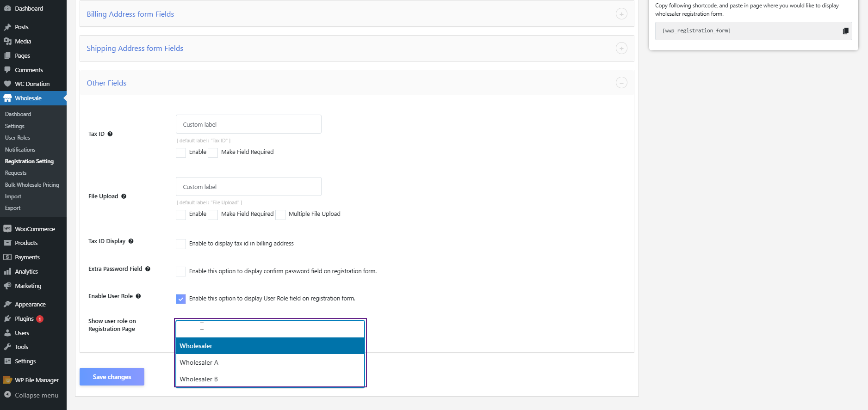Enable confirm password field checkbox

(x=181, y=271)
